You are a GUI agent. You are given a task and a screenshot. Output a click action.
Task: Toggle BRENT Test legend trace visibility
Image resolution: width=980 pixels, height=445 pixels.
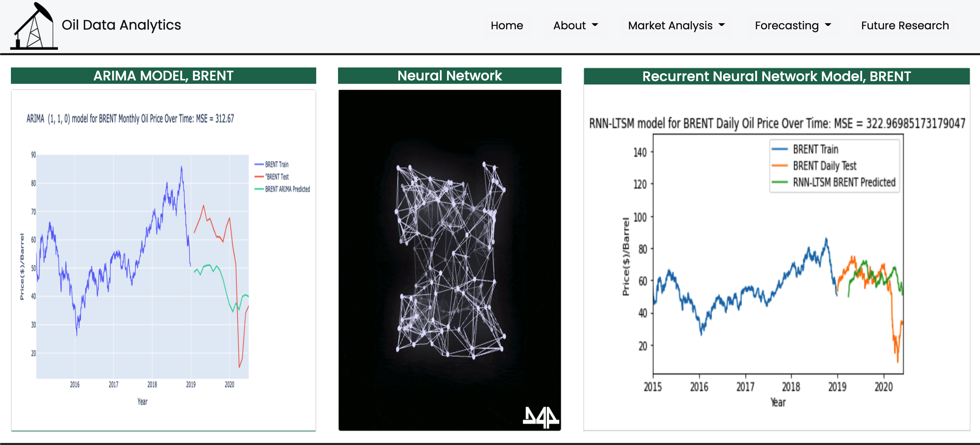(x=277, y=177)
